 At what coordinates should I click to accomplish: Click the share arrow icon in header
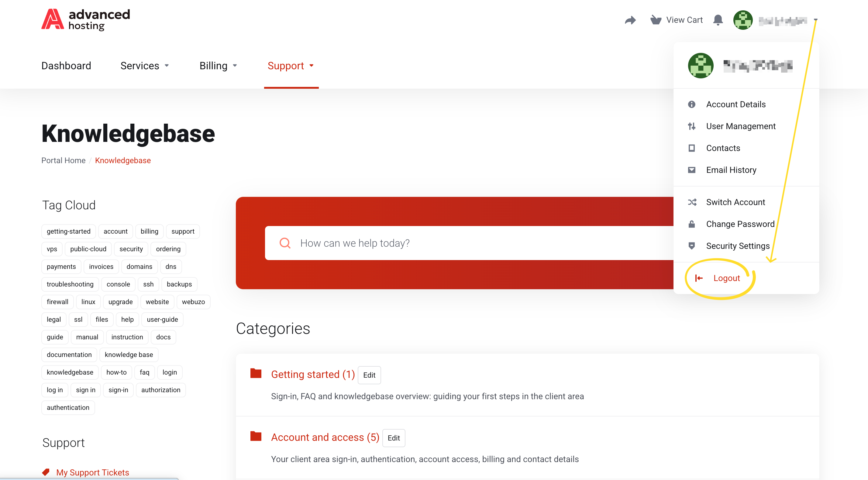(x=630, y=20)
